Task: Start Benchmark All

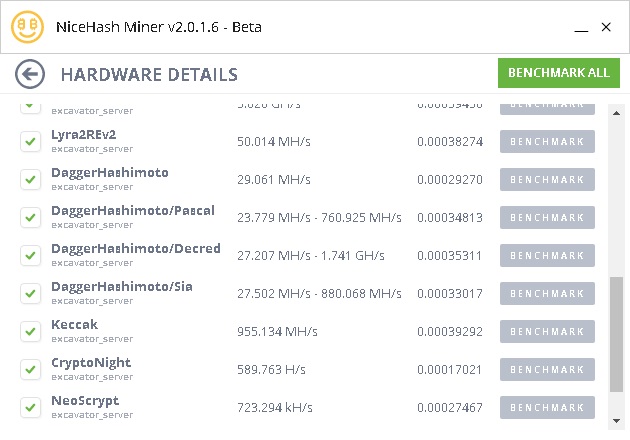Action: tap(559, 73)
